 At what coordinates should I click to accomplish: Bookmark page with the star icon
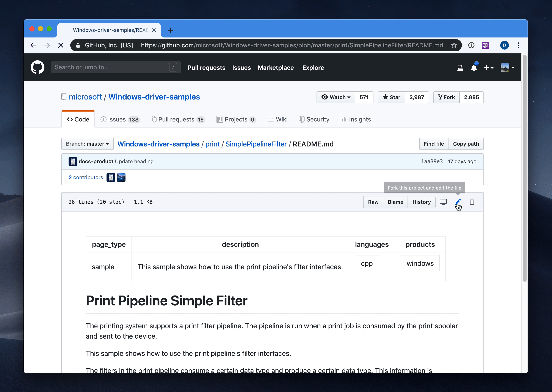[454, 45]
